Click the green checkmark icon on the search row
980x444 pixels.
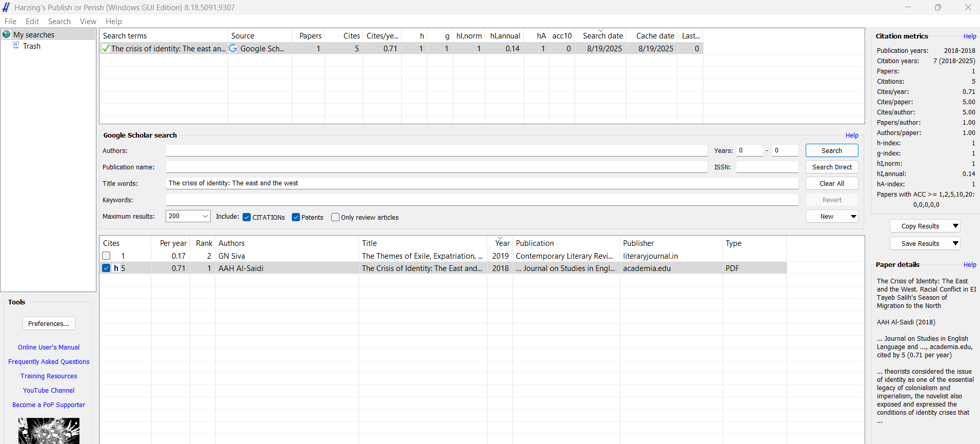coord(106,48)
